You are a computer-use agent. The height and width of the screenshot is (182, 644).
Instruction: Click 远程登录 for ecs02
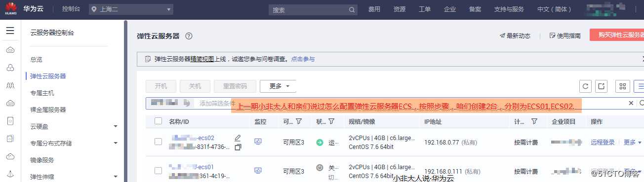point(603,142)
